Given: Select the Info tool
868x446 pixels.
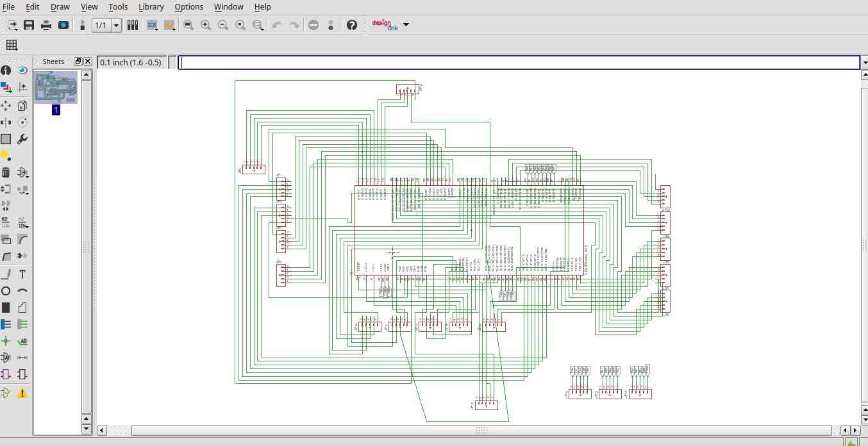Looking at the screenshot, I should [x=6, y=70].
